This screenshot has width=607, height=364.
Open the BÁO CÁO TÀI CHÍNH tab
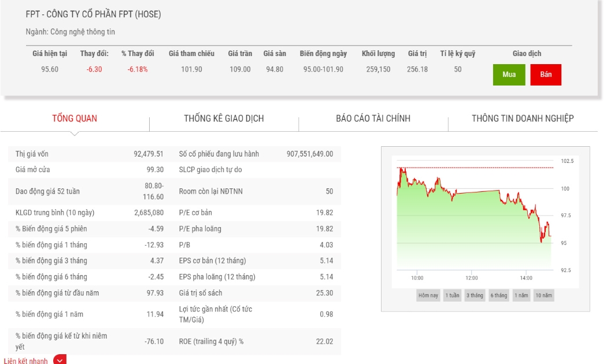373,118
